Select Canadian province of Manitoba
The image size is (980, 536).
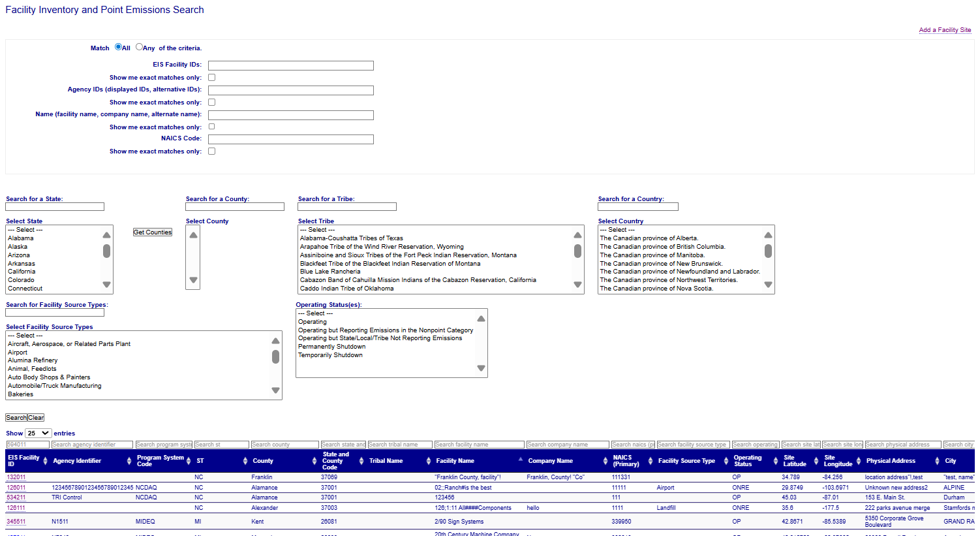[652, 255]
